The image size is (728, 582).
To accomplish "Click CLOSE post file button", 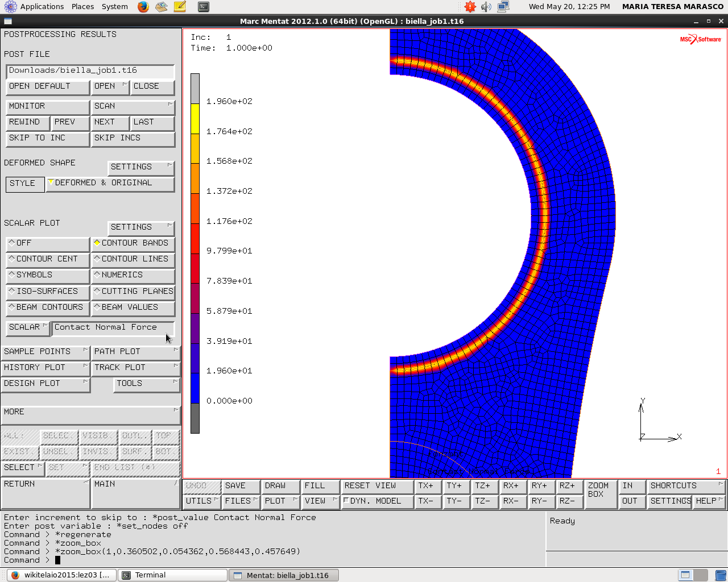I will 152,86.
